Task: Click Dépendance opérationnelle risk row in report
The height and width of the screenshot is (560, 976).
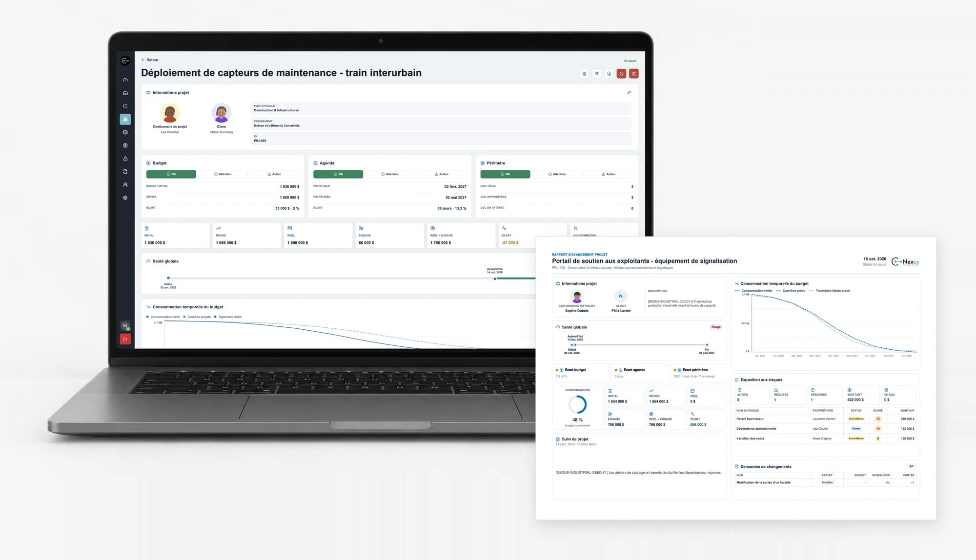Action: click(825, 429)
